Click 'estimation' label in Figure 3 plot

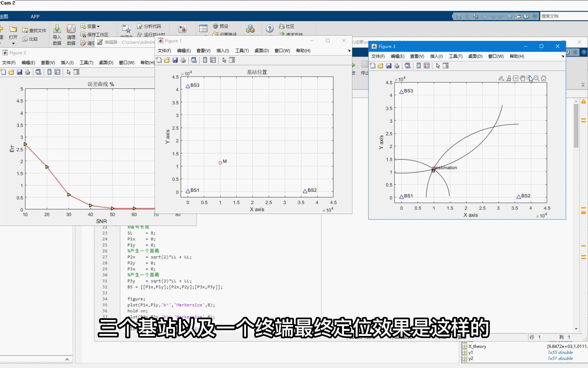446,168
